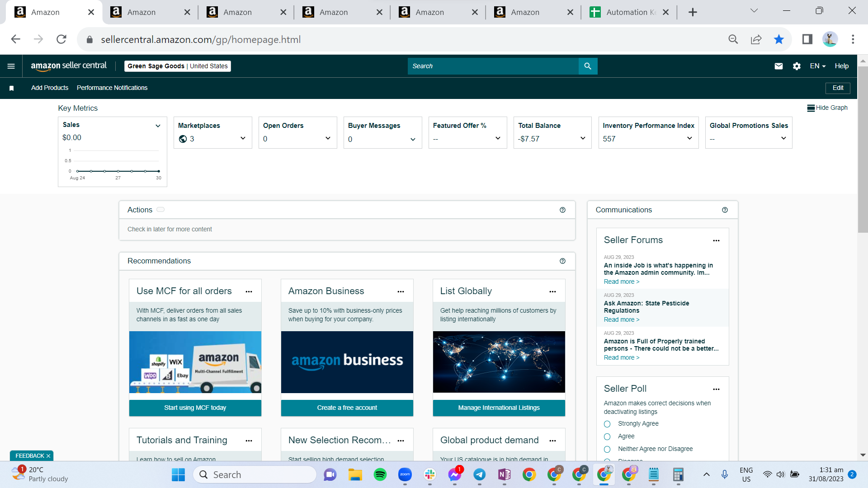Expand the Buyer Messages dropdown
The width and height of the screenshot is (868, 488).
pos(413,139)
